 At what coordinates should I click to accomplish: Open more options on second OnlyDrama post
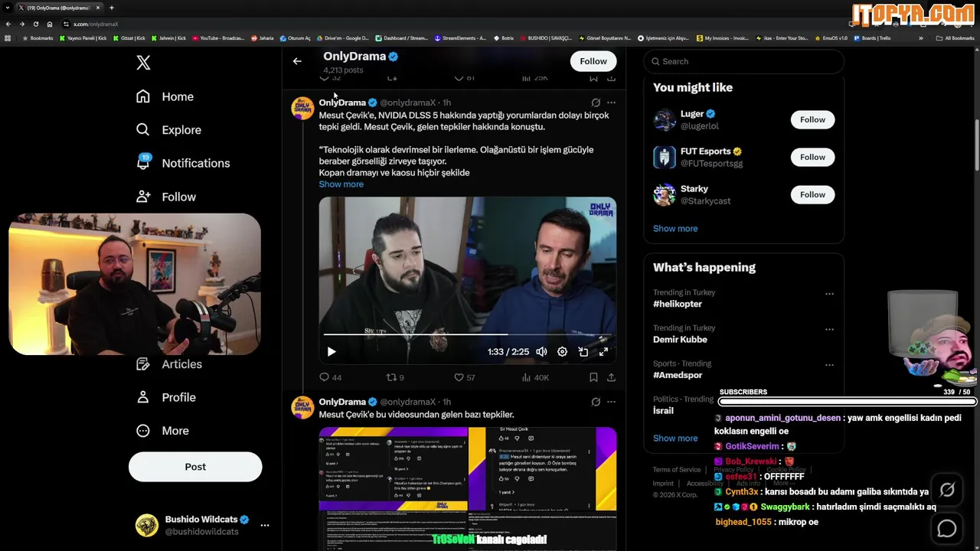[x=611, y=402]
